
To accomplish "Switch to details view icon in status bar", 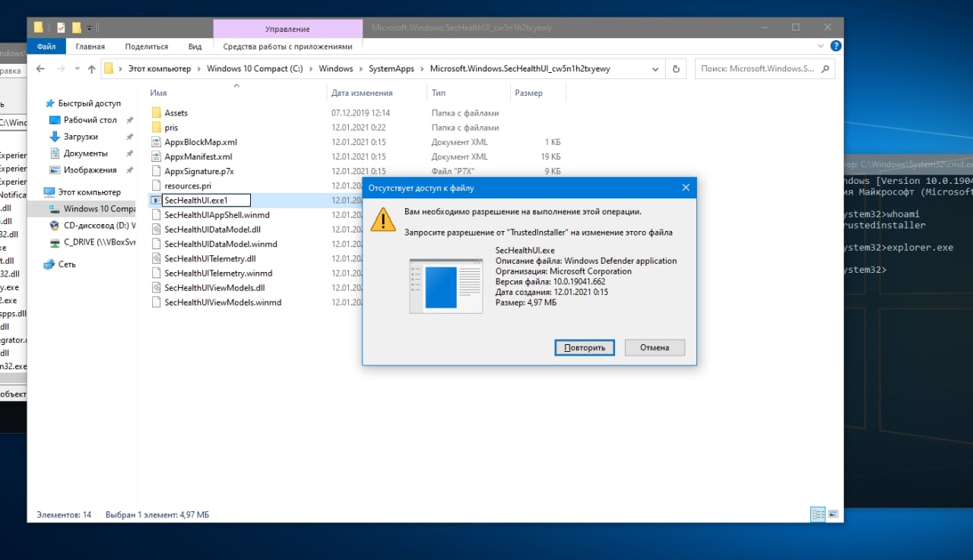I will [x=818, y=514].
